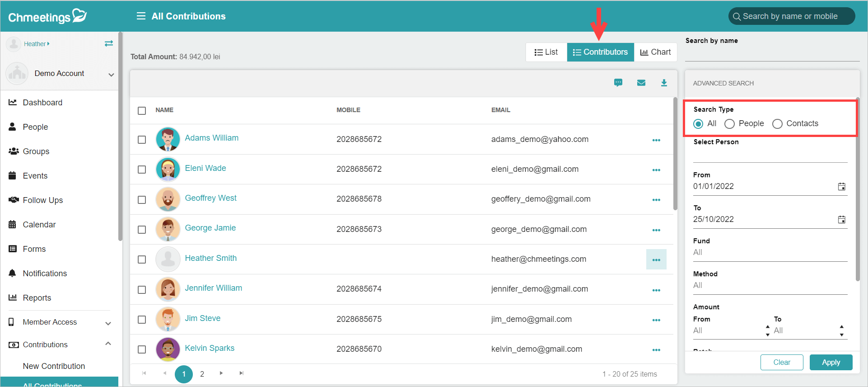Open the Select Person field

click(770, 155)
